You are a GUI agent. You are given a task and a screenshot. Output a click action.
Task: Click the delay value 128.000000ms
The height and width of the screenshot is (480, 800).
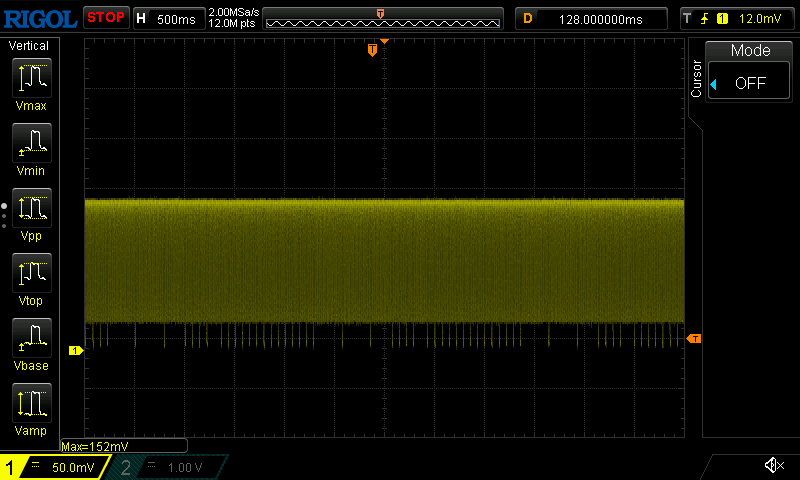pyautogui.click(x=601, y=19)
